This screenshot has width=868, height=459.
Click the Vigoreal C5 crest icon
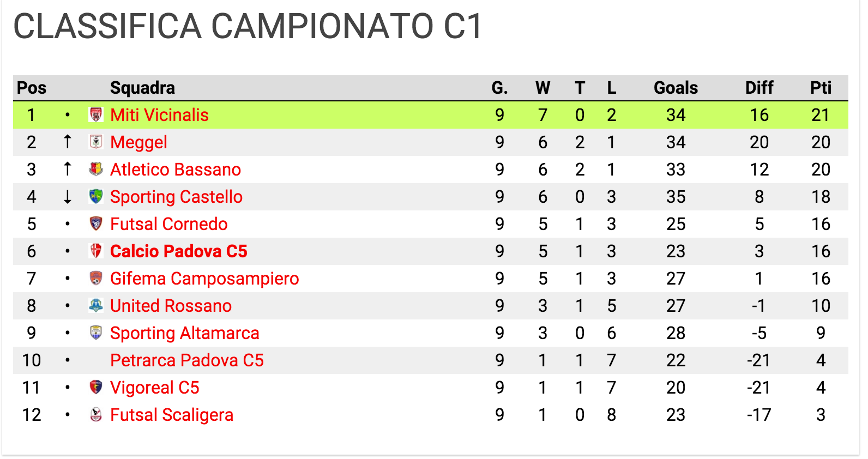(96, 387)
